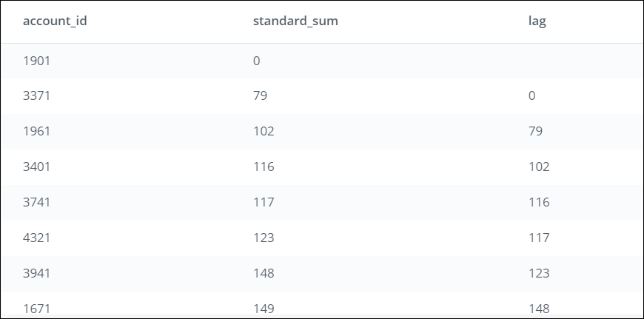
Task: Click lag value for account 3941
Action: click(539, 273)
